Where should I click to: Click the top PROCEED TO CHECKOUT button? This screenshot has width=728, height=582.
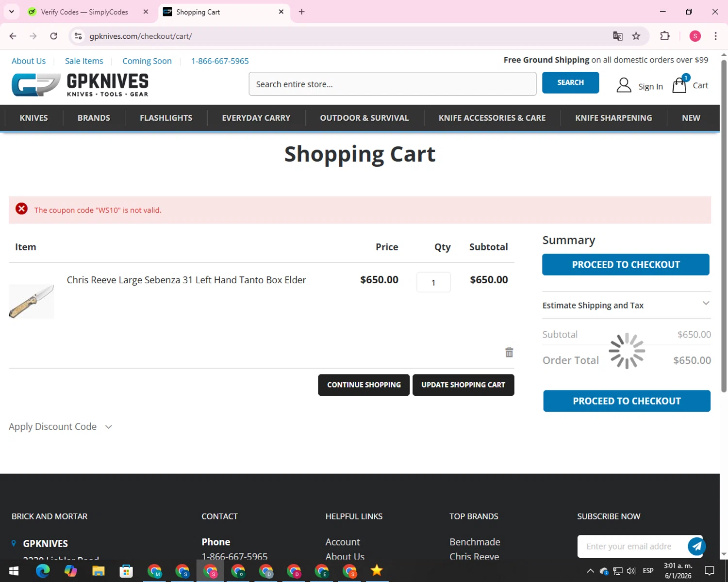coord(626,265)
